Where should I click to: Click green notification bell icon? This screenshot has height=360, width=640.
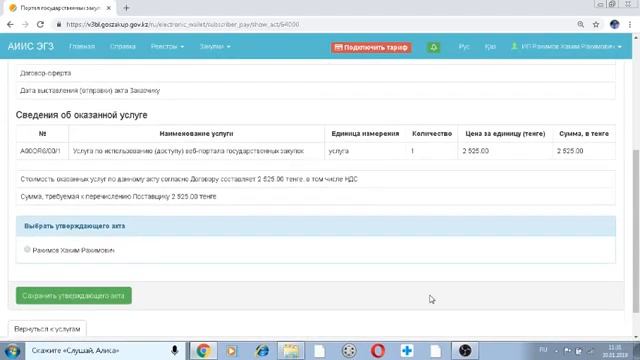pos(433,47)
